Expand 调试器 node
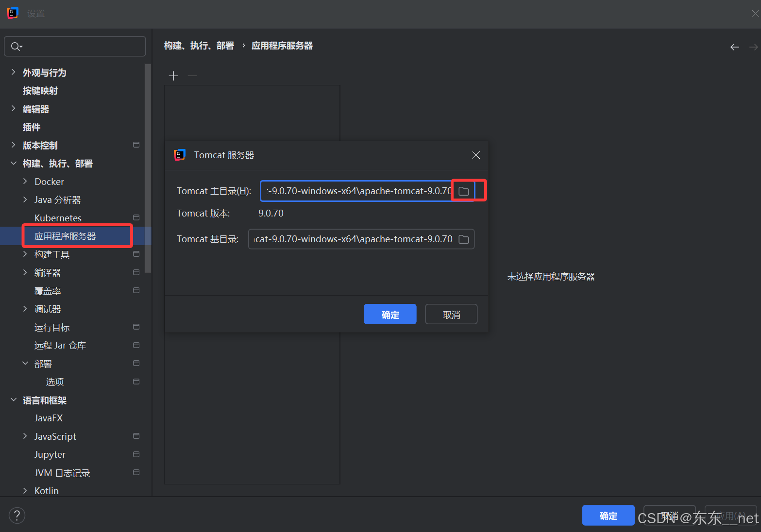The height and width of the screenshot is (532, 761). pyautogui.click(x=25, y=309)
